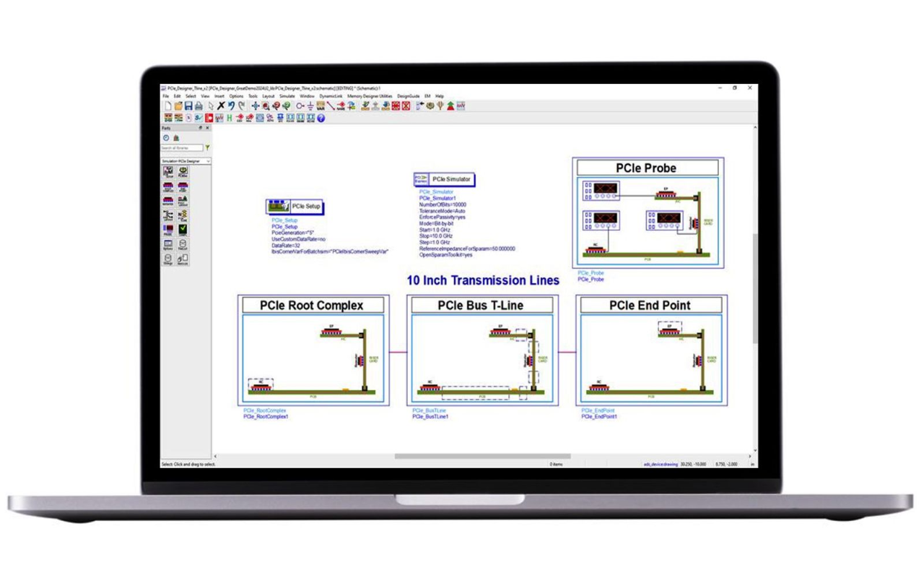Open the Memory Designer Utilities menu
This screenshot has width=924, height=578.
(370, 96)
